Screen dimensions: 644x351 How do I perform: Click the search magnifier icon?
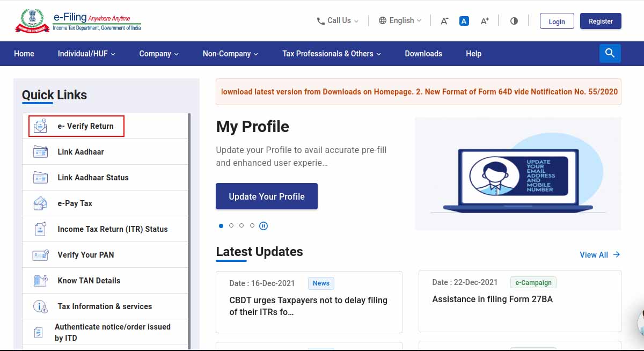pos(610,53)
